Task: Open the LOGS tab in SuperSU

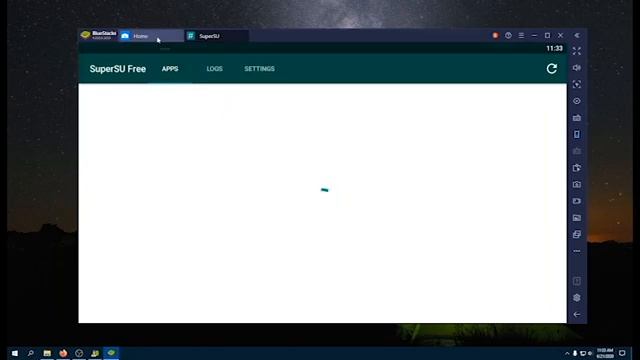Action: point(214,69)
